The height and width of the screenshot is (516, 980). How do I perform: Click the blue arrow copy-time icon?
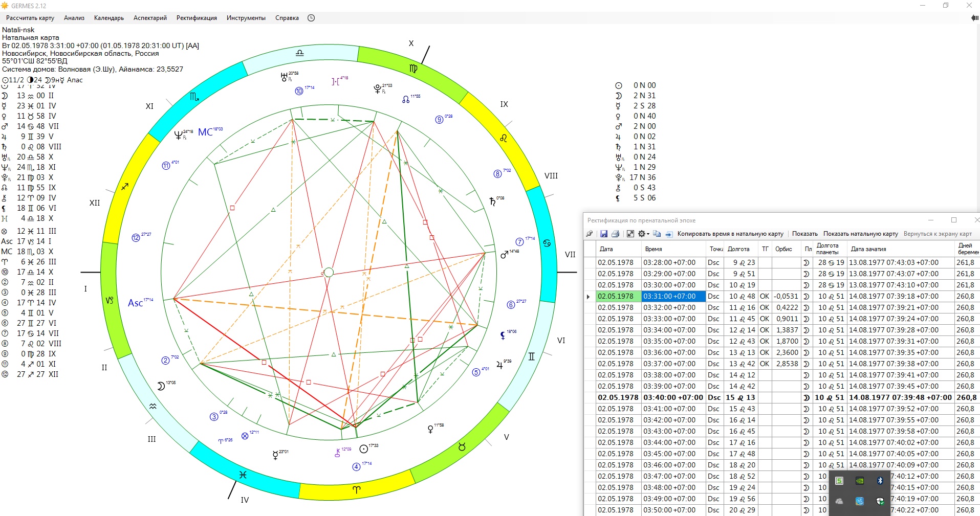[668, 234]
